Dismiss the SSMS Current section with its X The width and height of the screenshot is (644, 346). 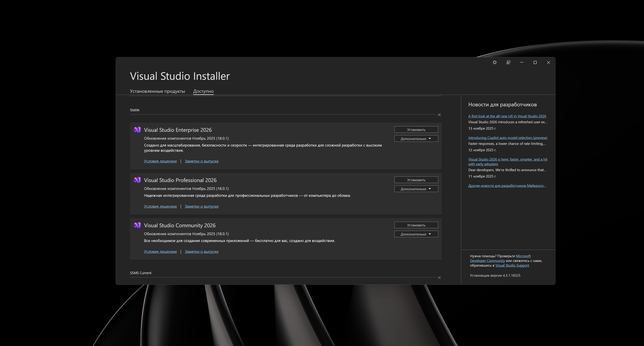[x=439, y=278]
